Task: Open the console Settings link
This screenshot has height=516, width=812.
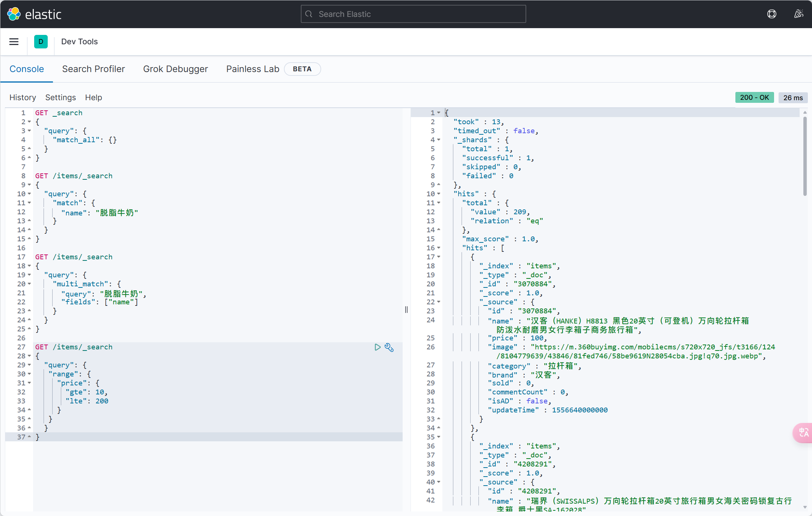Action: coord(60,98)
